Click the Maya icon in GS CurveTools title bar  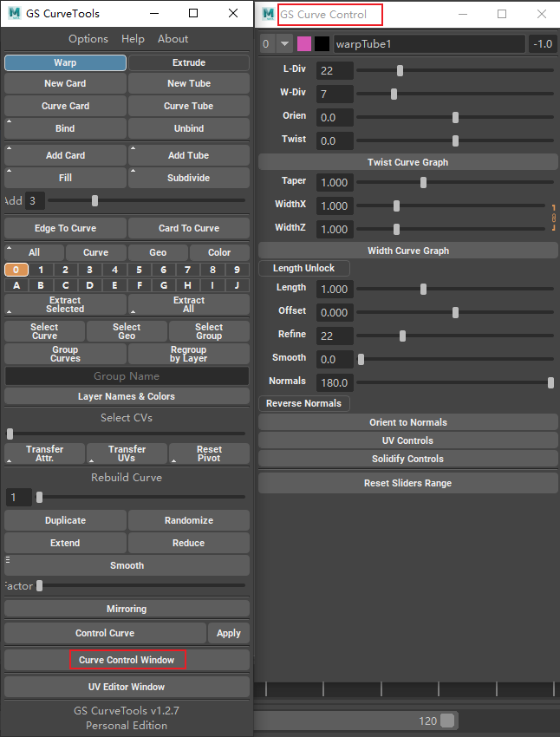coord(15,13)
